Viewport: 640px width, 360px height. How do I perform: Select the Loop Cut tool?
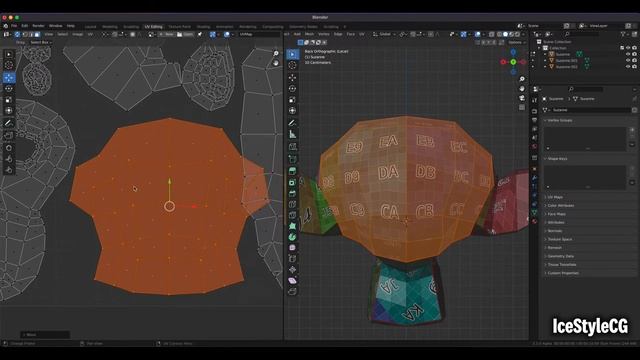coord(292,204)
